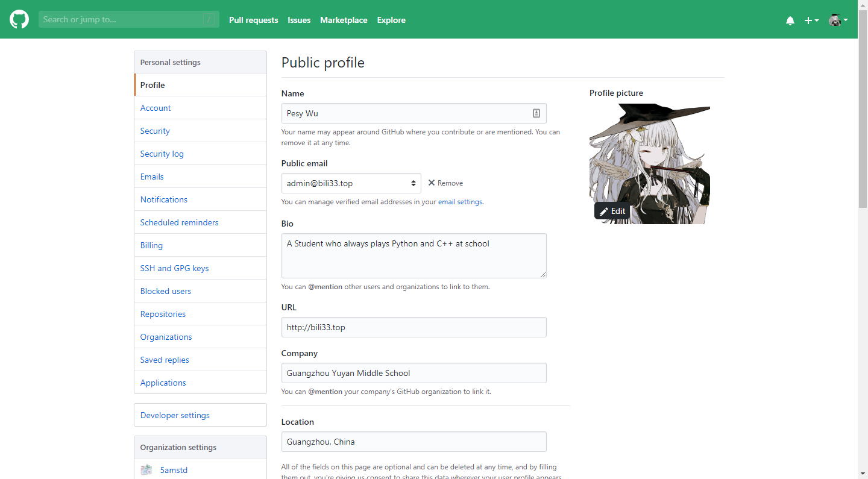The image size is (868, 479).
Task: Click the Edit pencil on the profile picture
Action: [x=612, y=211]
